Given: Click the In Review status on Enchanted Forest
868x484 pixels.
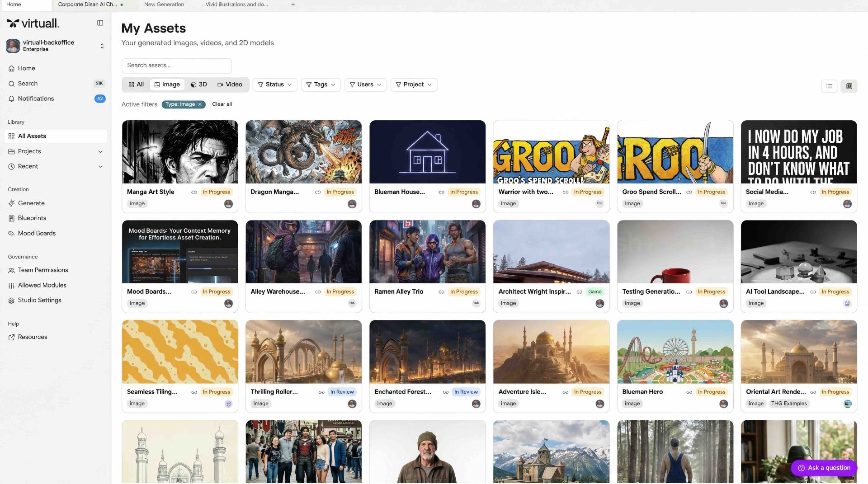Looking at the screenshot, I should click(466, 392).
